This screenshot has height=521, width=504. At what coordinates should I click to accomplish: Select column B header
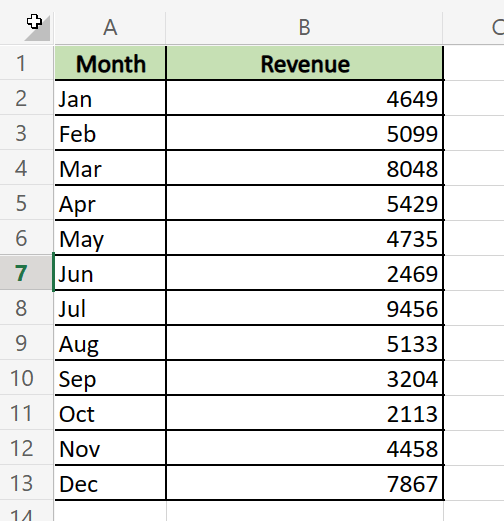tap(304, 27)
